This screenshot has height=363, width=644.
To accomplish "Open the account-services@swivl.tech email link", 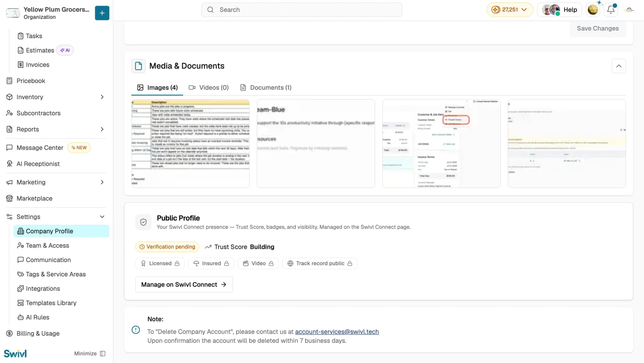I will click(337, 332).
